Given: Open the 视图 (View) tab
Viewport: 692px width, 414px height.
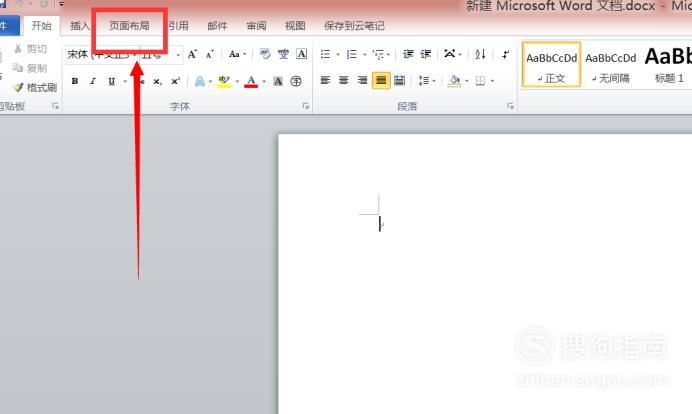Looking at the screenshot, I should [x=295, y=26].
